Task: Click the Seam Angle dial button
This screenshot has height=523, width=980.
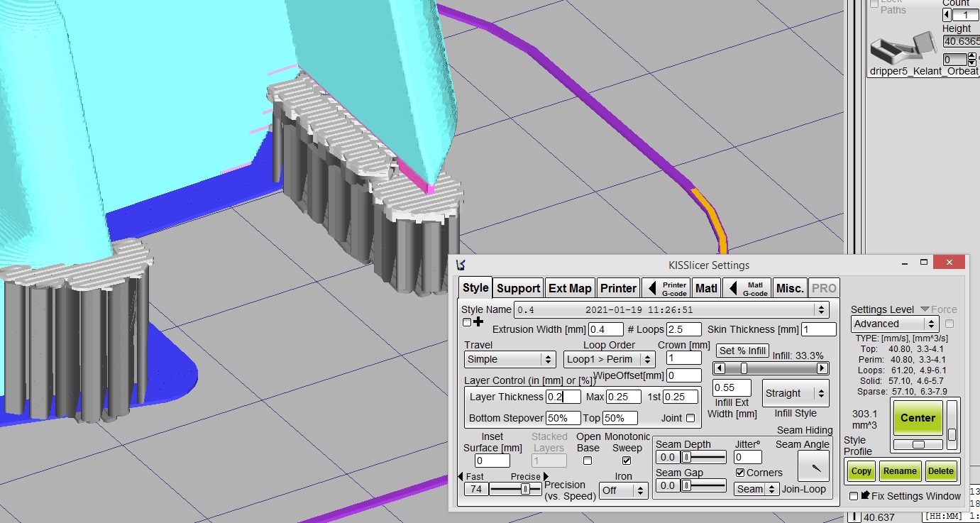Action: pos(813,466)
